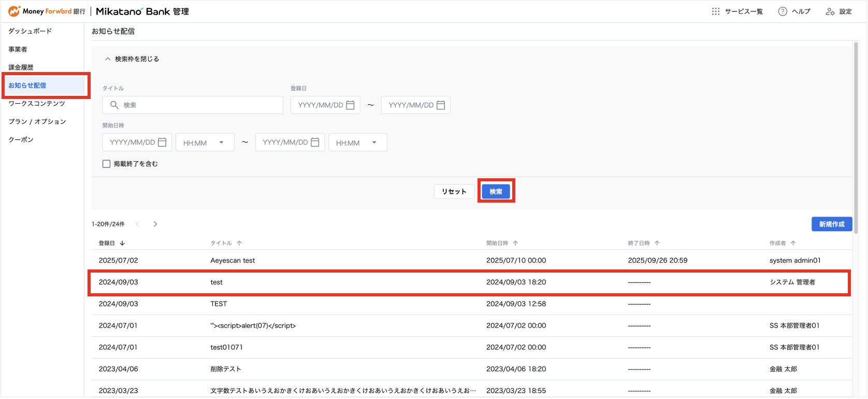
Task: Click the 登録日 start YYYY/MM/DD field
Action: (x=325, y=105)
